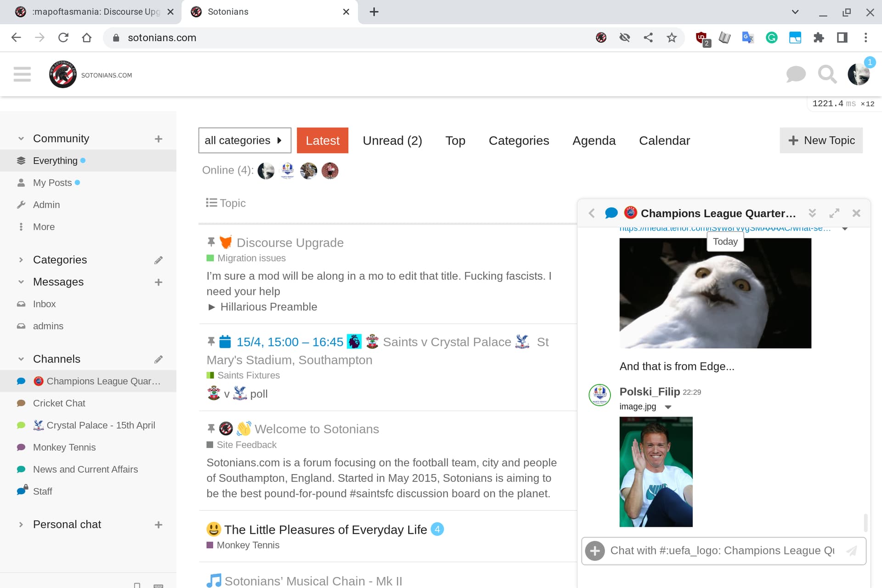Switch to the Top tab
The height and width of the screenshot is (588, 882).
tap(455, 141)
